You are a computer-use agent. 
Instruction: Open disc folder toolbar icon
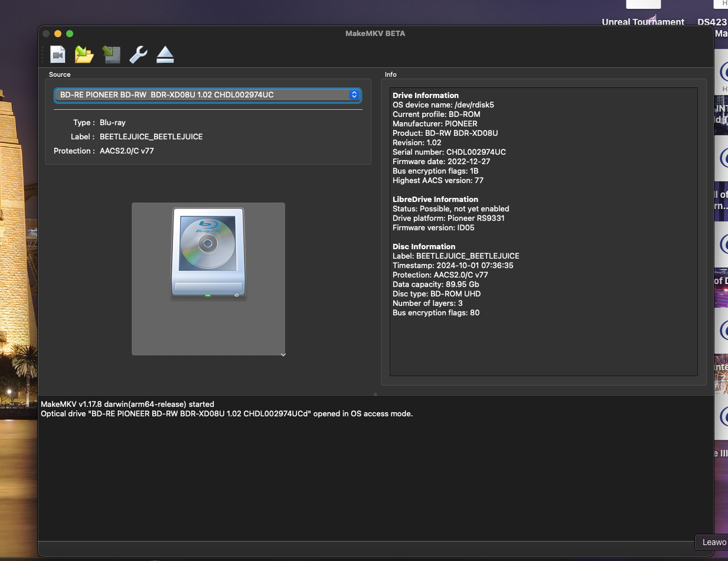point(84,55)
